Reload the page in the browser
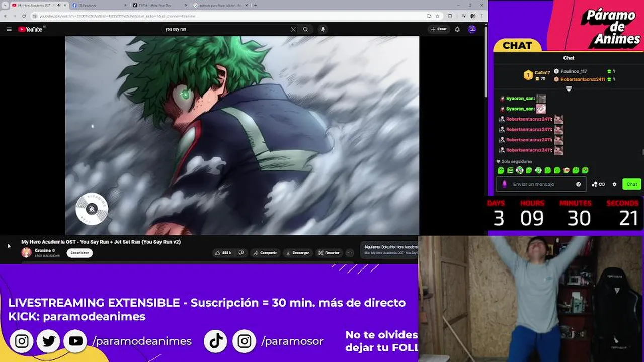 (x=24, y=16)
